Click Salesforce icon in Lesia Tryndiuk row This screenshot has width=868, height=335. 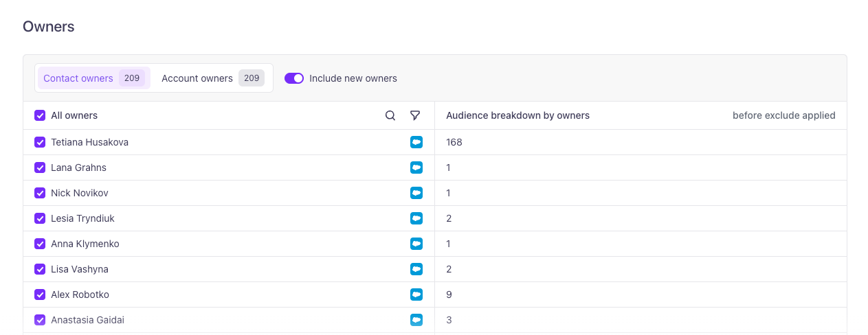[x=416, y=218]
